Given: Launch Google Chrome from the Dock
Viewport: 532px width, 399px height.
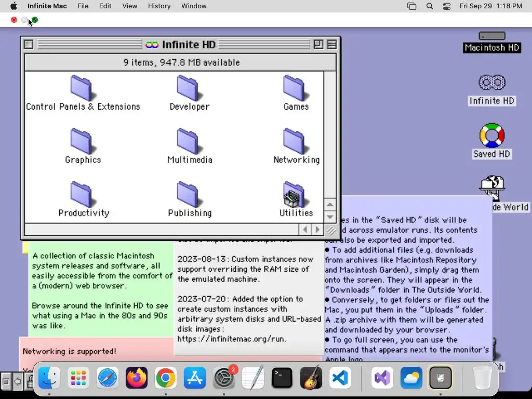Looking at the screenshot, I should [x=166, y=378].
